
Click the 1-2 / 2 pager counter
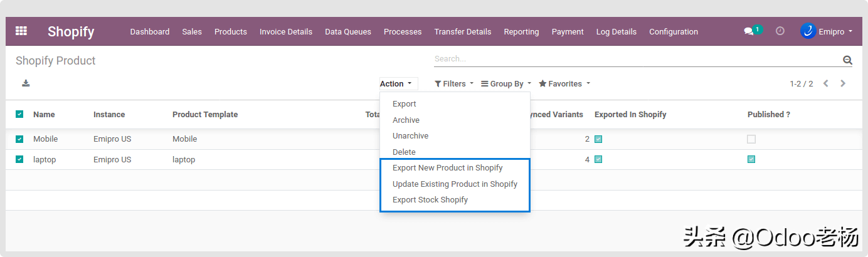(802, 84)
